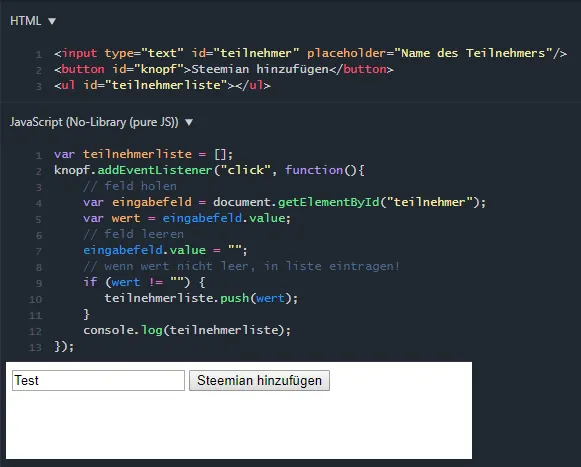581x467 pixels.
Task: Open the JavaScript (No-Library) language dropdown arrow
Action: pyautogui.click(x=189, y=122)
